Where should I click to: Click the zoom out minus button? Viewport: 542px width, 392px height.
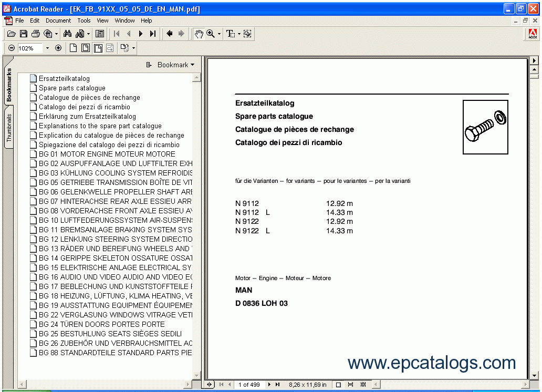[x=12, y=48]
